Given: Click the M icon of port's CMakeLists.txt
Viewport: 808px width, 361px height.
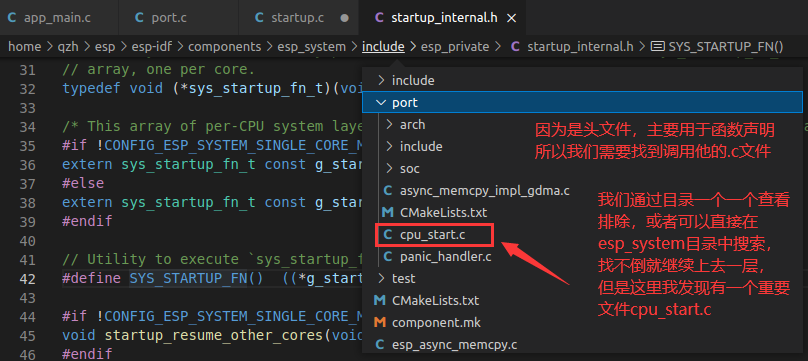Looking at the screenshot, I should point(388,212).
